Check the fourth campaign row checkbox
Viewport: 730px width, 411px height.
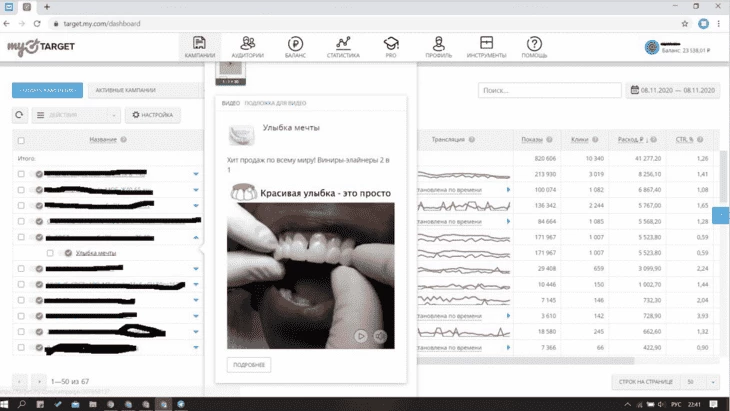point(21,221)
